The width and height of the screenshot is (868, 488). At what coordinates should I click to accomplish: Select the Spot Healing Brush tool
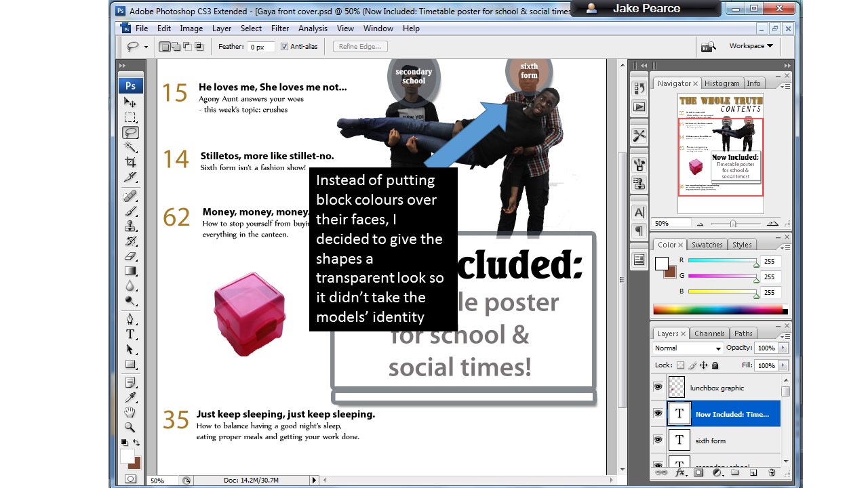[130, 197]
